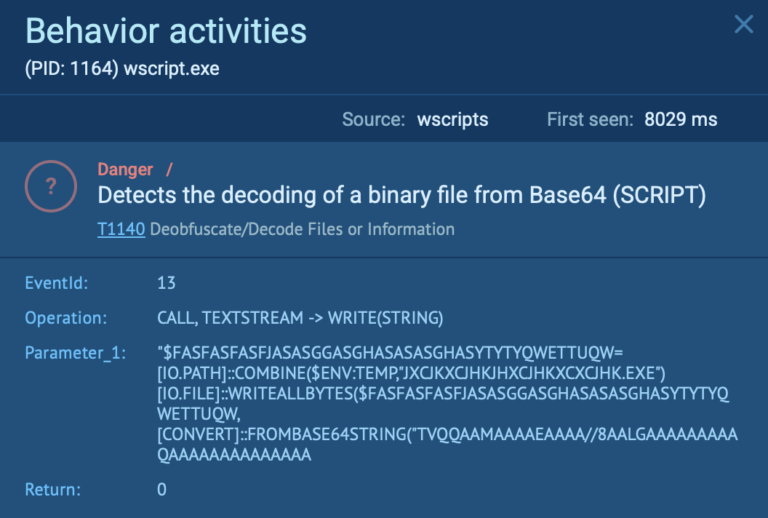Screen dimensions: 768x518
Task: Click the 8029 ms timestamp value
Action: [x=680, y=120]
